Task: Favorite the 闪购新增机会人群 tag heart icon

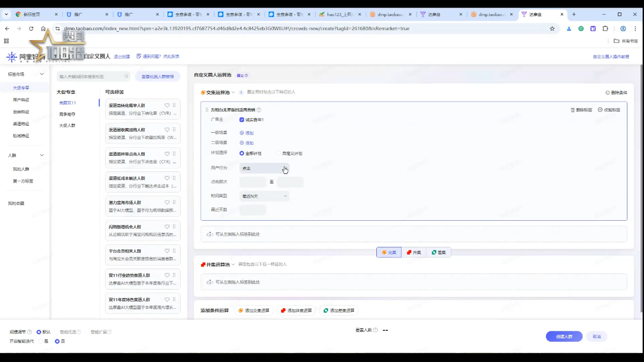Action: pyautogui.click(x=167, y=227)
